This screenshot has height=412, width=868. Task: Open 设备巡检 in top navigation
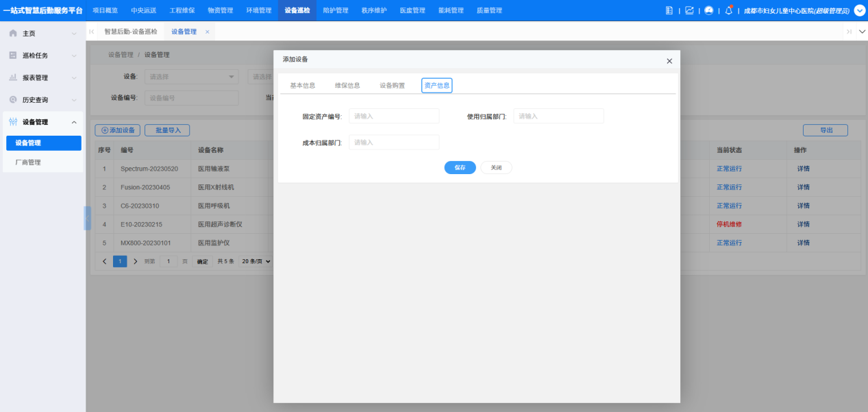pos(297,10)
